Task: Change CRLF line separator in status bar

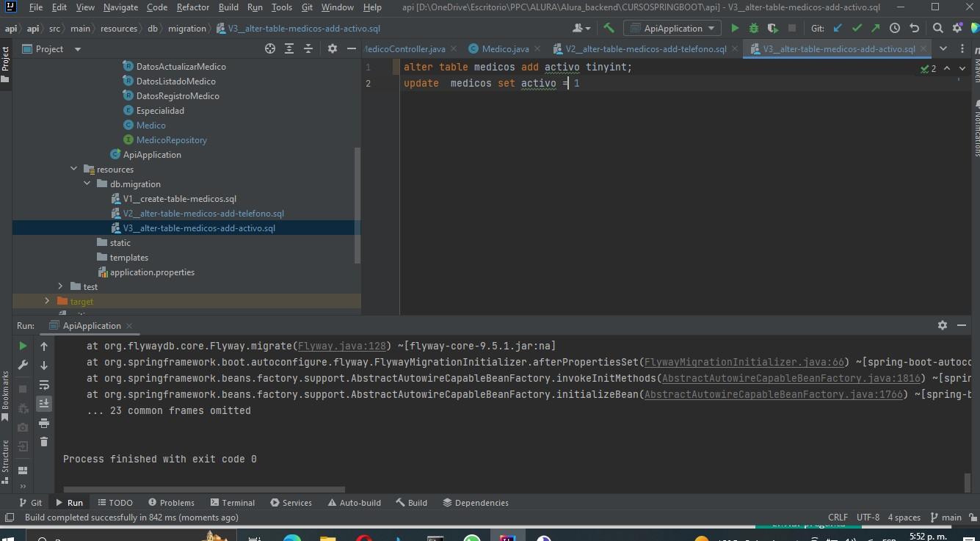Action: pyautogui.click(x=838, y=518)
